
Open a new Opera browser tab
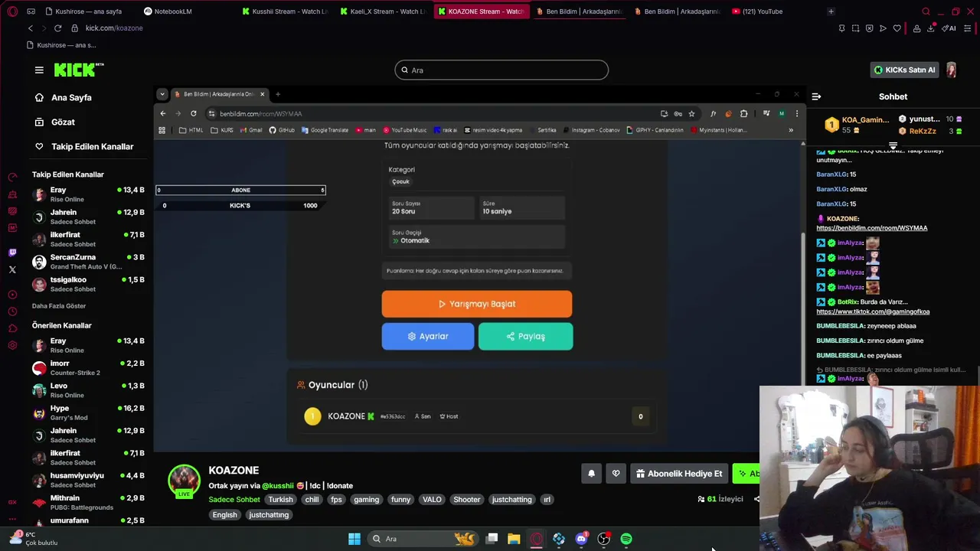tap(831, 11)
